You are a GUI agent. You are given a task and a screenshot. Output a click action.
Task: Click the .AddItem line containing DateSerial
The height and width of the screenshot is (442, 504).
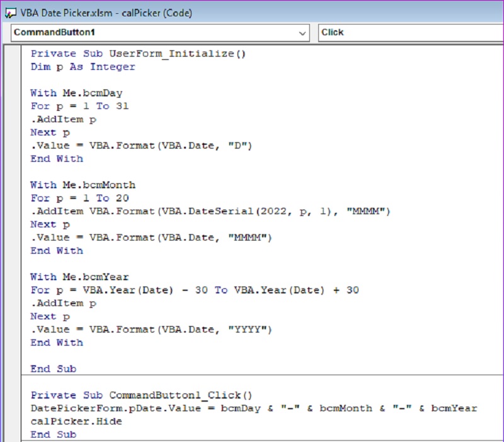(210, 212)
